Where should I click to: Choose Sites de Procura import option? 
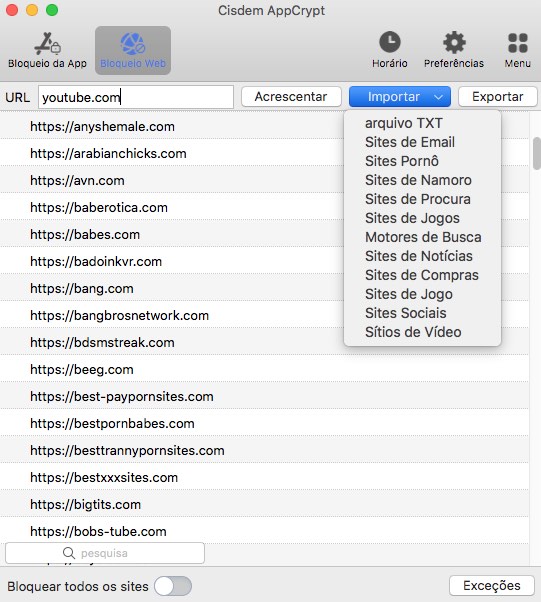coord(418,199)
